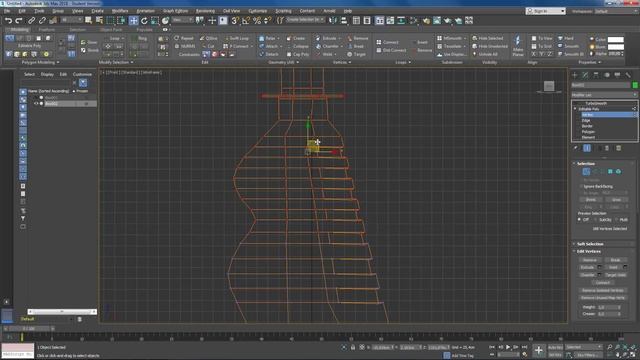This screenshot has height=360, width=640.
Task: Toggle the Angle Snap icon
Action: 246,20
